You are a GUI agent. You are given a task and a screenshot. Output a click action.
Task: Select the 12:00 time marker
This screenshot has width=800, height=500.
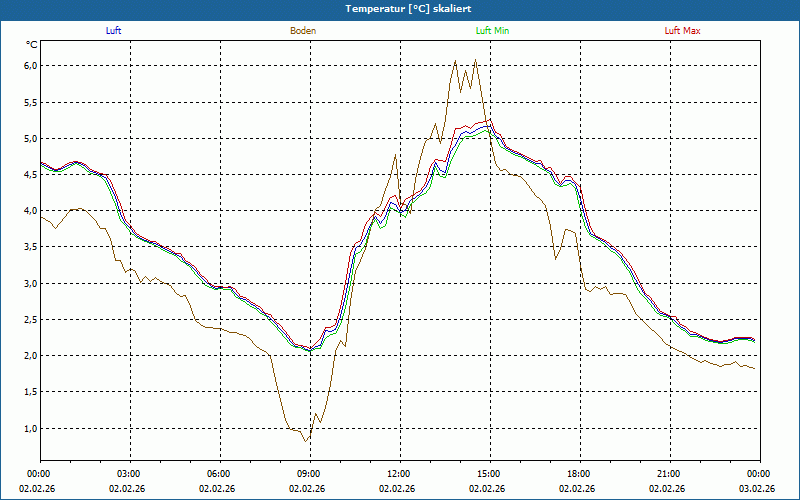(398, 474)
